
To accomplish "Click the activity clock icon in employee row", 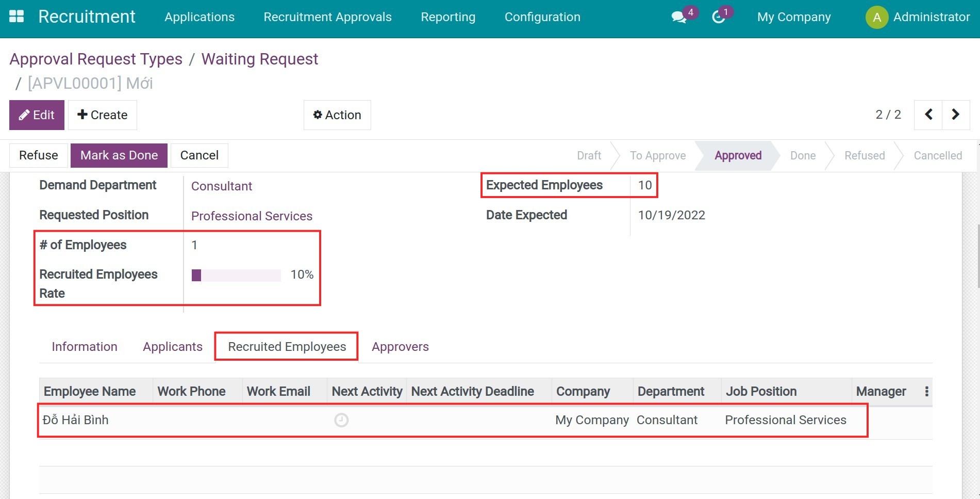I will tap(341, 420).
